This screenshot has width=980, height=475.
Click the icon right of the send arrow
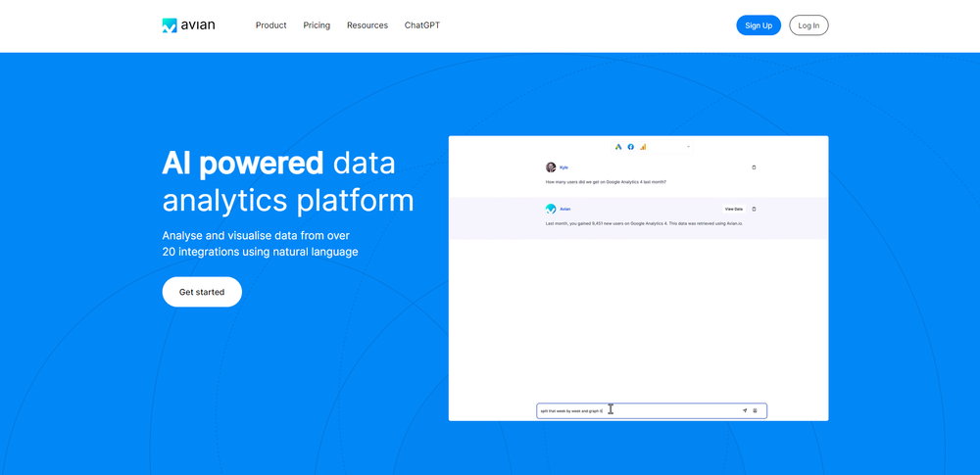pos(755,410)
